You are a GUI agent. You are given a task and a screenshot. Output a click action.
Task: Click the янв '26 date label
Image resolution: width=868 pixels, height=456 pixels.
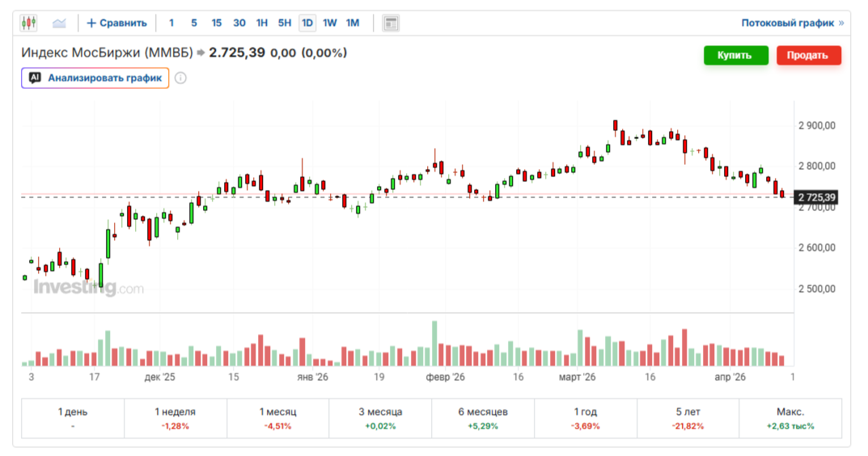click(312, 378)
